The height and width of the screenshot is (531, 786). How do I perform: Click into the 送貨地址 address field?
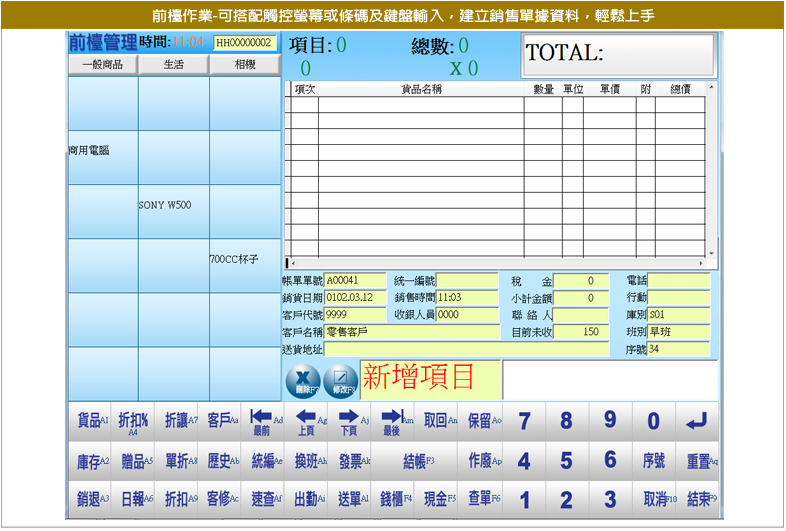(466, 350)
